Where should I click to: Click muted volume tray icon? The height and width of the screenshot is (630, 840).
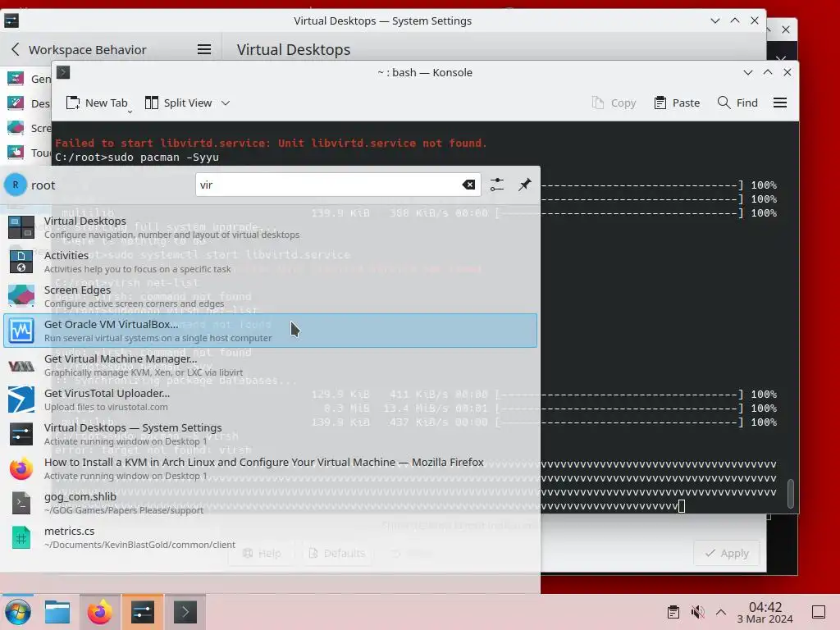697,612
